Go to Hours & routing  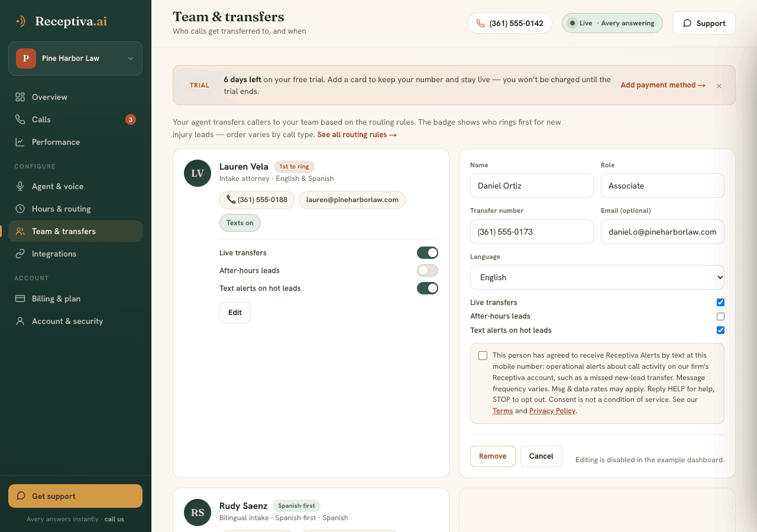tap(75, 209)
